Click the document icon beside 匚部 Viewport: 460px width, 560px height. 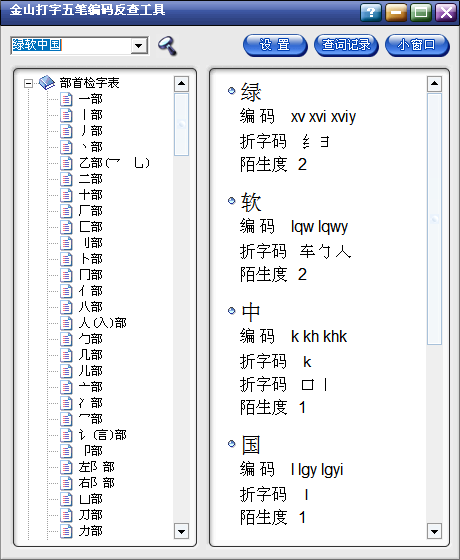66,227
